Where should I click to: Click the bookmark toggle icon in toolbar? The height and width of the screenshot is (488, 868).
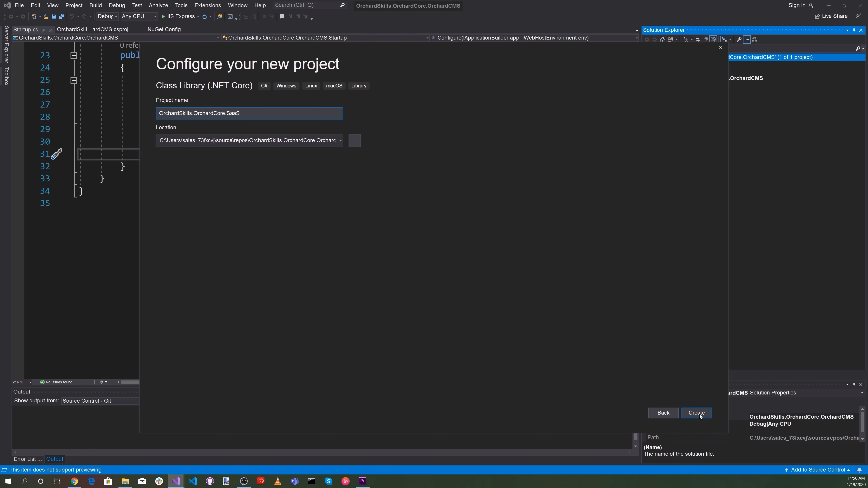(282, 16)
